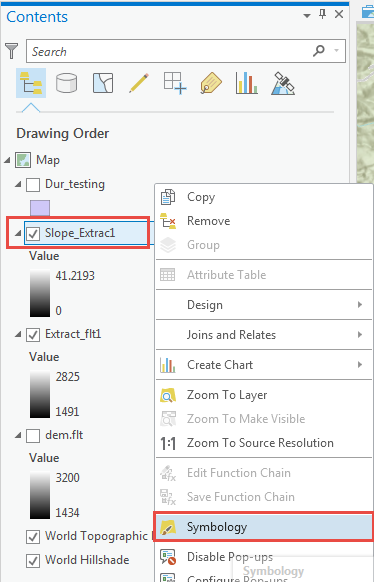Click the filter funnel icon
This screenshot has height=582, width=374.
tap(12, 51)
